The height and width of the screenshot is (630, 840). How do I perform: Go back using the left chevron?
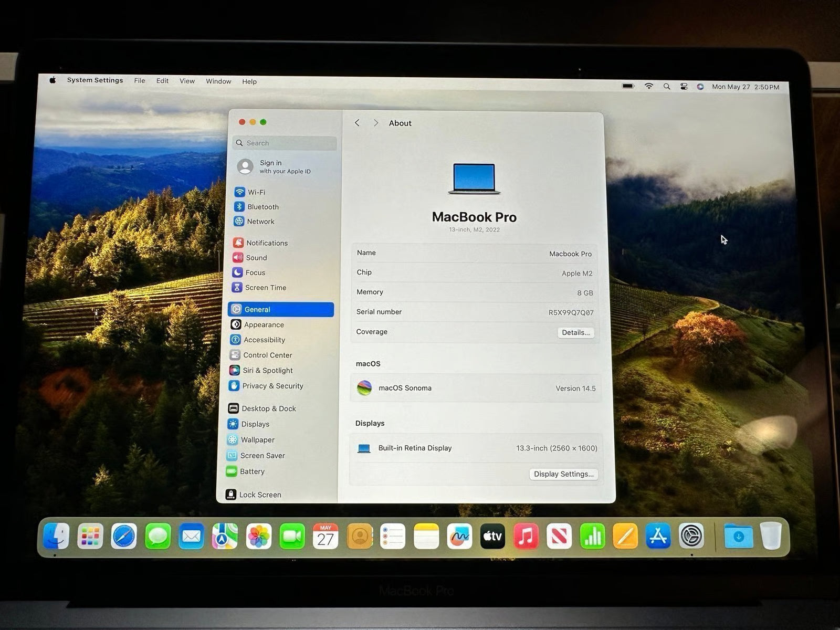357,123
